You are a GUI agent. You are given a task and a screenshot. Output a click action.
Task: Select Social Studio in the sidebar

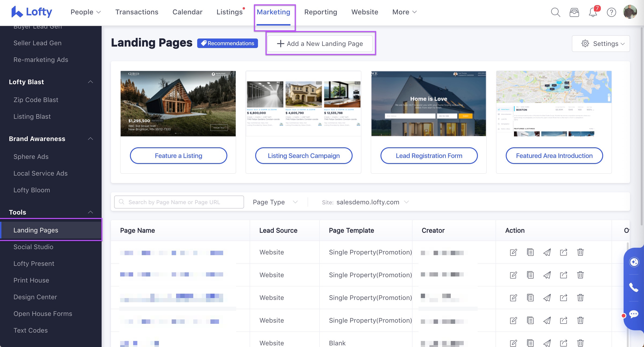(33, 247)
